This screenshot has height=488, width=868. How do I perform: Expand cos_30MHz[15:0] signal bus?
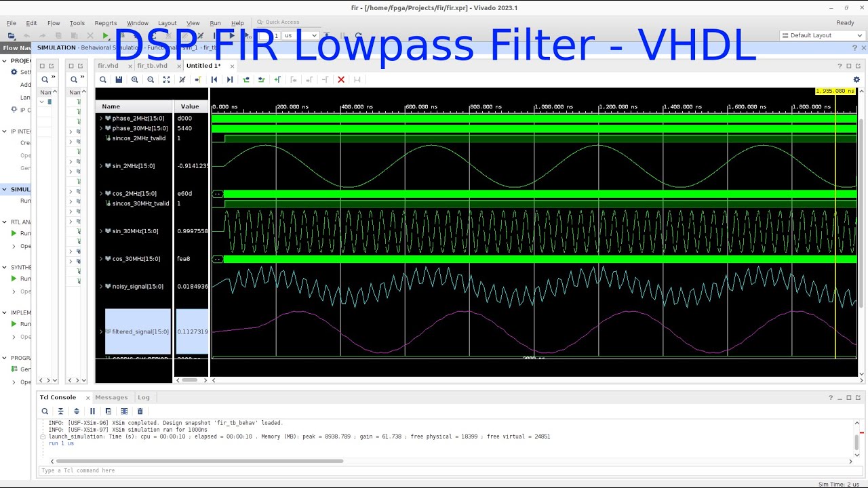coord(101,259)
